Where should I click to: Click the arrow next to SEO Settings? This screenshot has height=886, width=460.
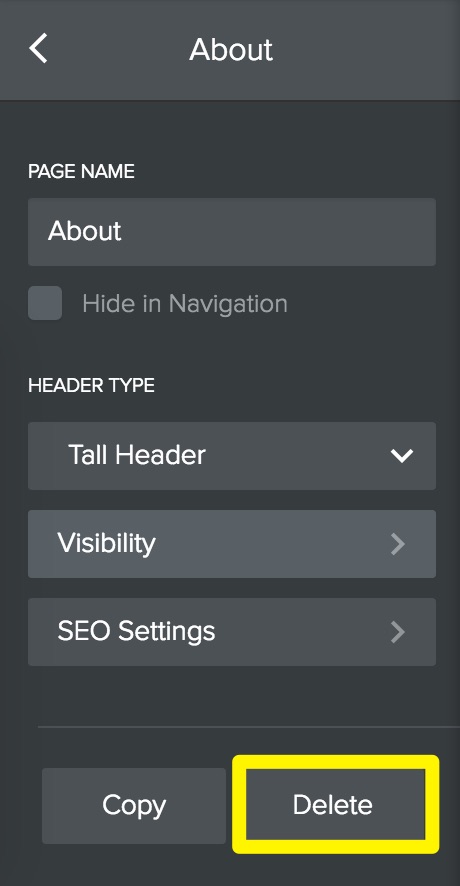398,632
